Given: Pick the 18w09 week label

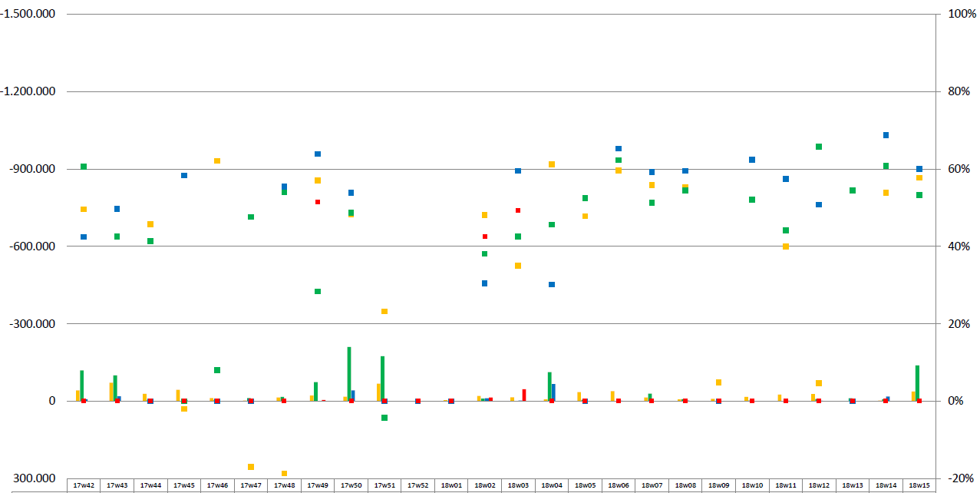Looking at the screenshot, I should (x=718, y=485).
